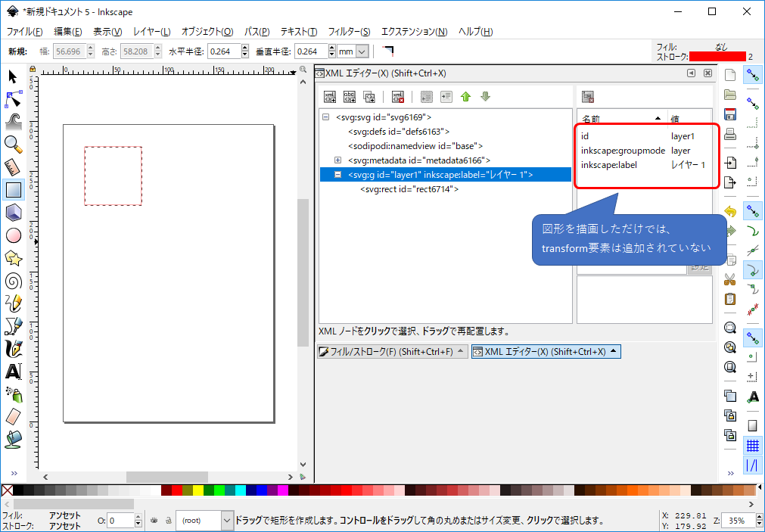Image resolution: width=765 pixels, height=532 pixels.
Task: Expand the svg:metadata XML node
Action: coord(338,160)
